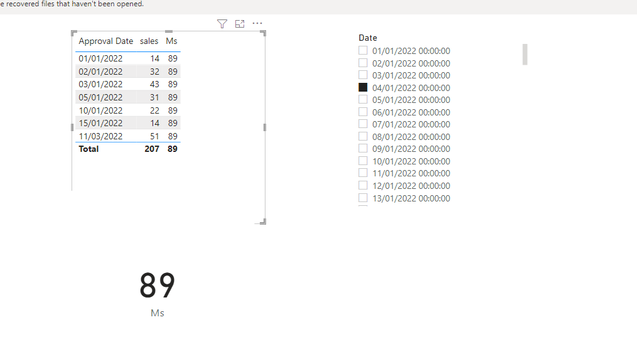This screenshot has height=364, width=637.
Task: Click the Total row label
Action: click(x=88, y=149)
